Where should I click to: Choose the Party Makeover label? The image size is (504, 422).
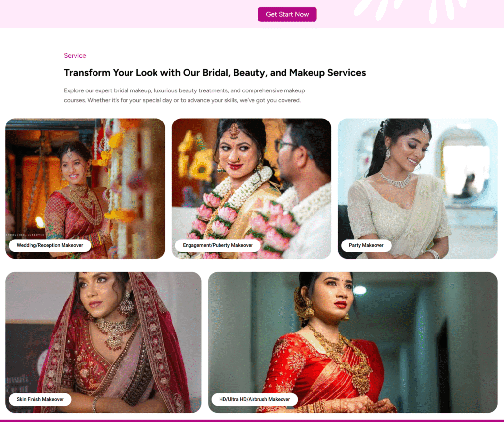(366, 245)
